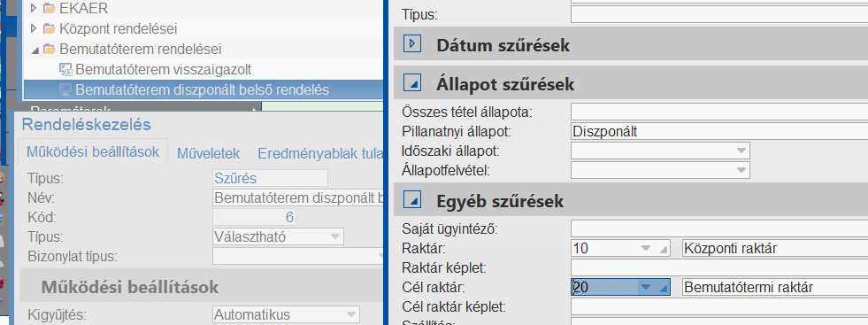Image resolution: width=868 pixels, height=325 pixels.
Task: Collapse the Bemutatóterem rendelései folder node
Action: point(35,50)
